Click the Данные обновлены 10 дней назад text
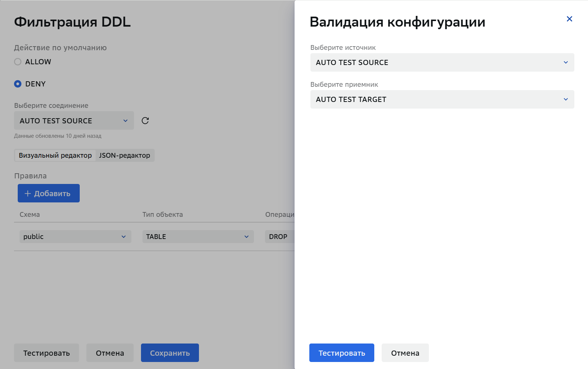The image size is (588, 369). [58, 136]
